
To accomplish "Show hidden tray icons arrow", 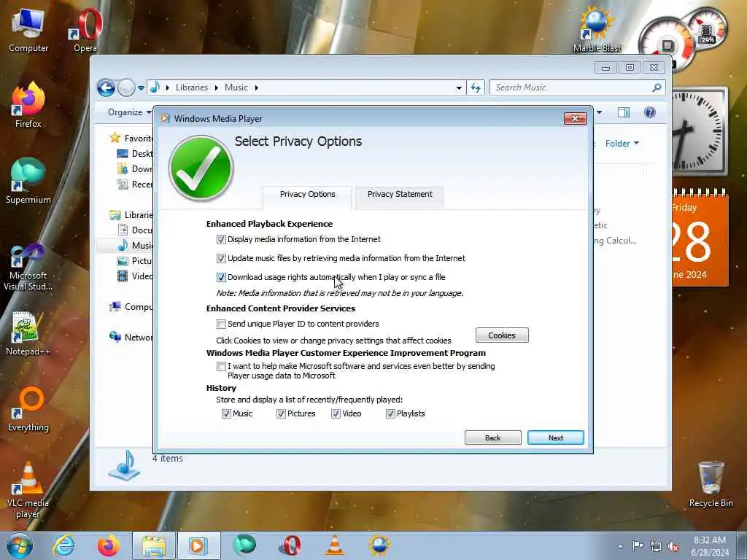I will 620,547.
